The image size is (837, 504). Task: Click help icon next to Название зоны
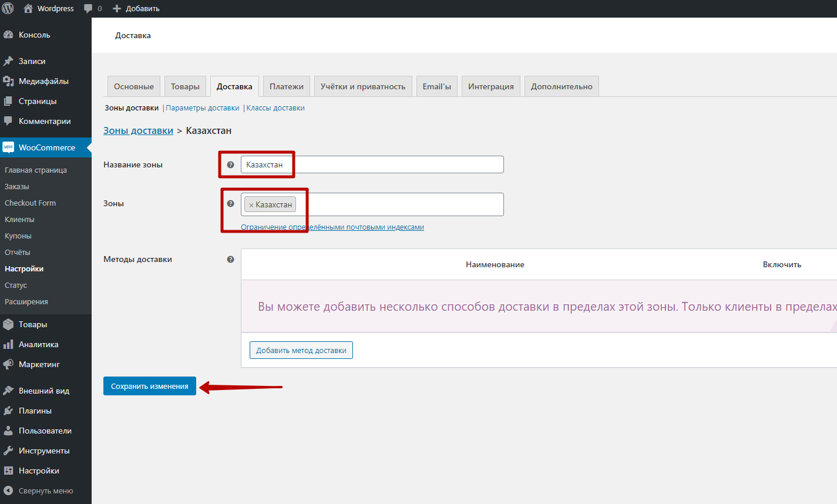pos(230,164)
